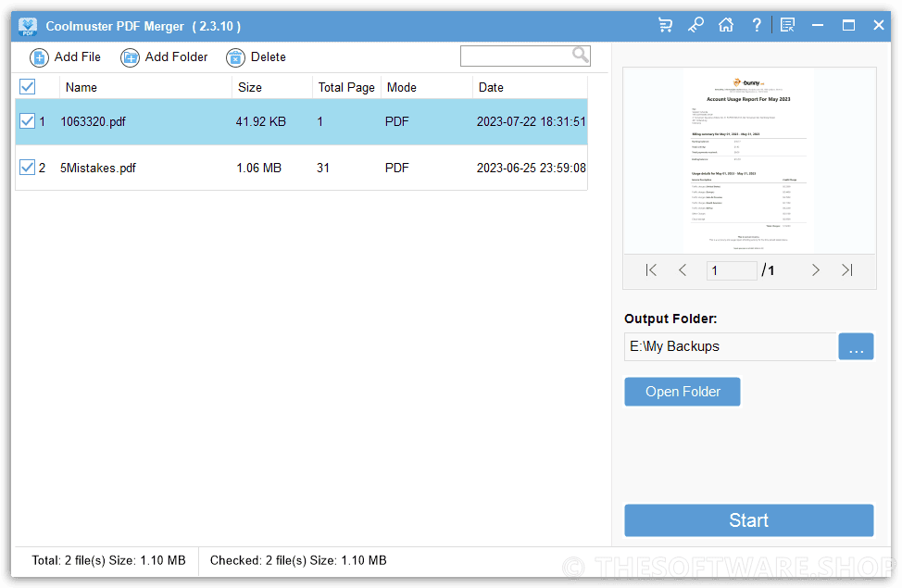Go to the home page icon
The height and width of the screenshot is (588, 902).
[726, 25]
